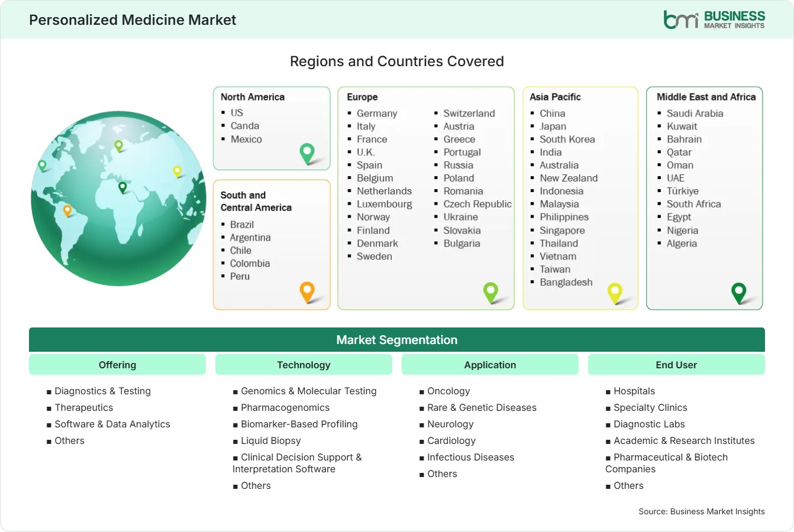Click the dark green Middle East box pin
The height and width of the screenshot is (532, 794).
(x=738, y=293)
